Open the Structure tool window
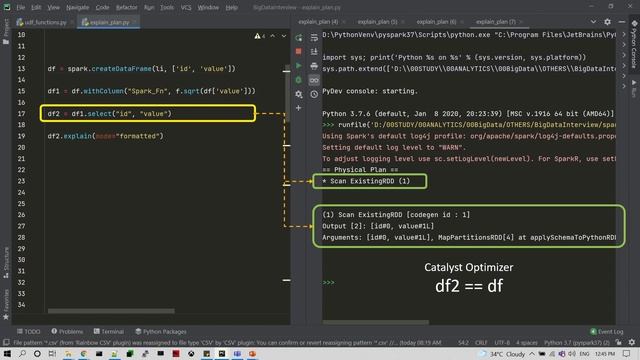Viewport: 640px width, 360px height. pos(6,263)
